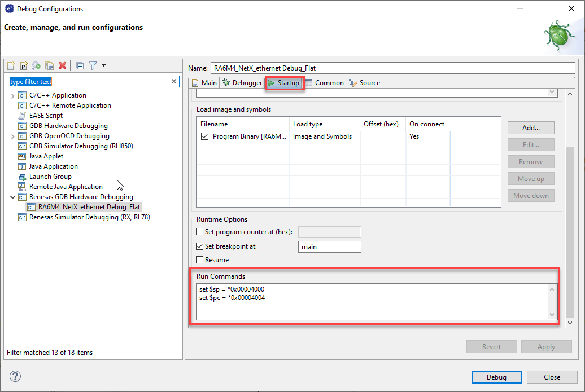Click Collapse All icon in toolbar
This screenshot has width=585, height=392.
tap(80, 66)
